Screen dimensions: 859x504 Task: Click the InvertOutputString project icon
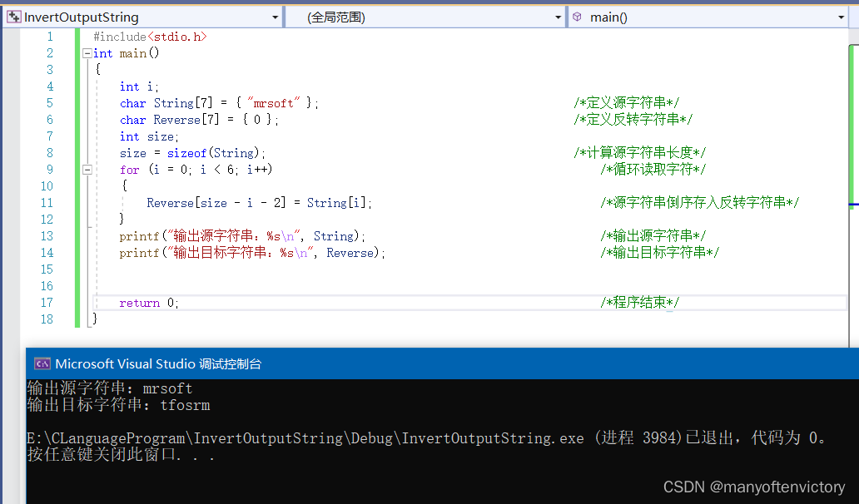pos(13,17)
